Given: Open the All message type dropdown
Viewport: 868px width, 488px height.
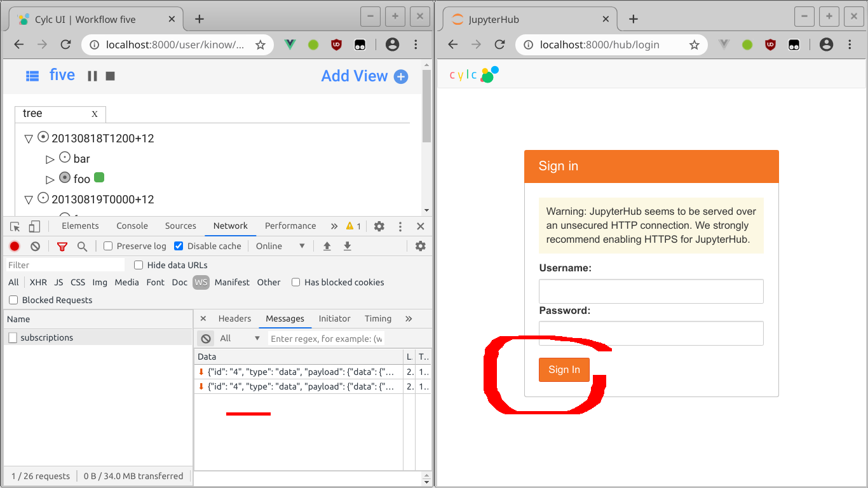Looking at the screenshot, I should click(x=240, y=339).
